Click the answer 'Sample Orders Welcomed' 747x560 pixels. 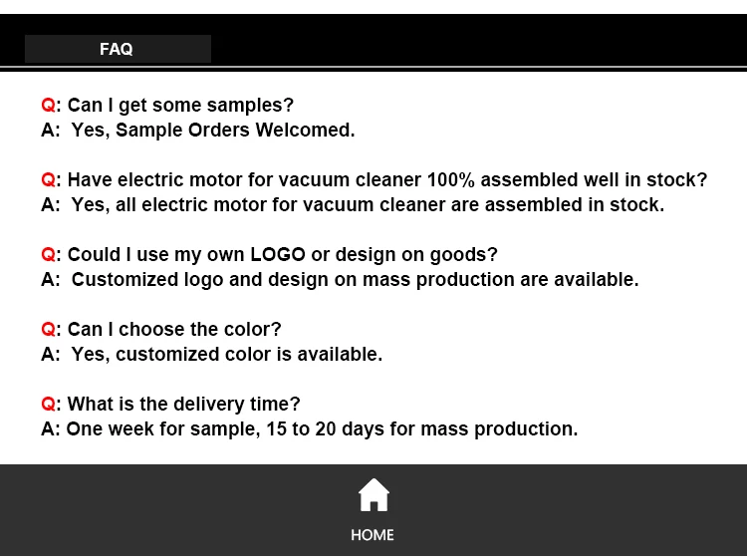coord(212,131)
